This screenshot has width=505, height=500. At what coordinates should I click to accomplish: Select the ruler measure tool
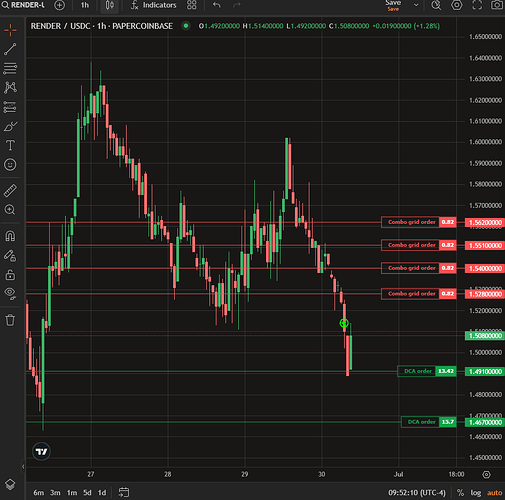[x=10, y=191]
